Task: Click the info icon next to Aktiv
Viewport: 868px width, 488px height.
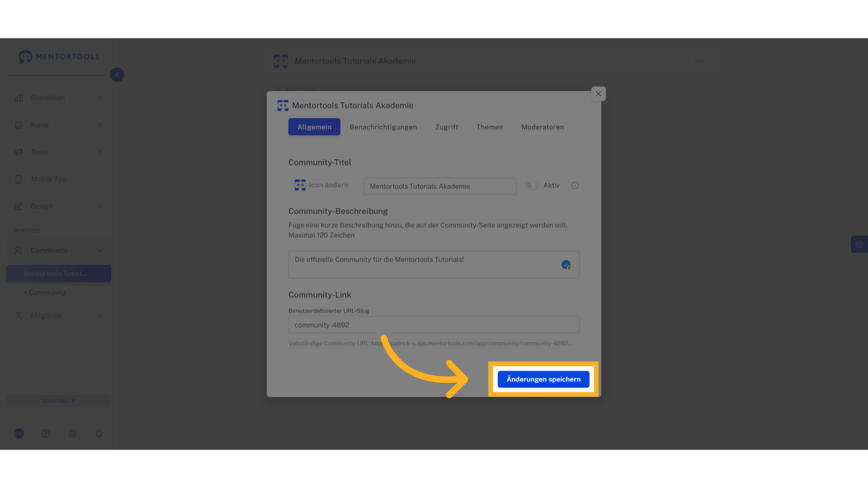Action: (x=575, y=186)
